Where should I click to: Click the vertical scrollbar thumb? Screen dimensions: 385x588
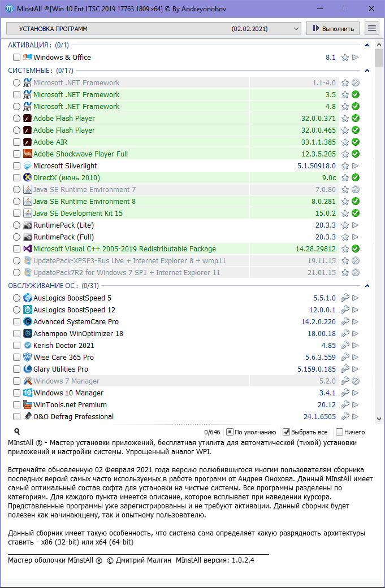(379, 58)
